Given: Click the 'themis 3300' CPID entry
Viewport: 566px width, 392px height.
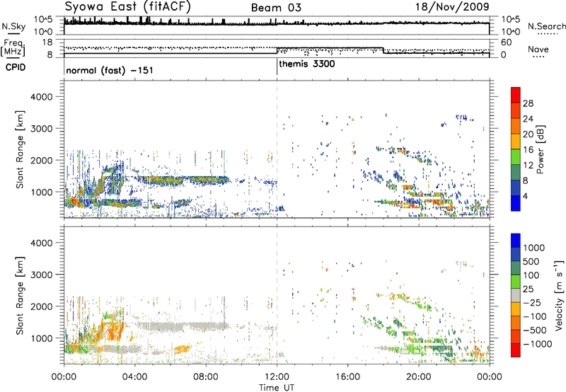Looking at the screenshot, I should coord(307,64).
